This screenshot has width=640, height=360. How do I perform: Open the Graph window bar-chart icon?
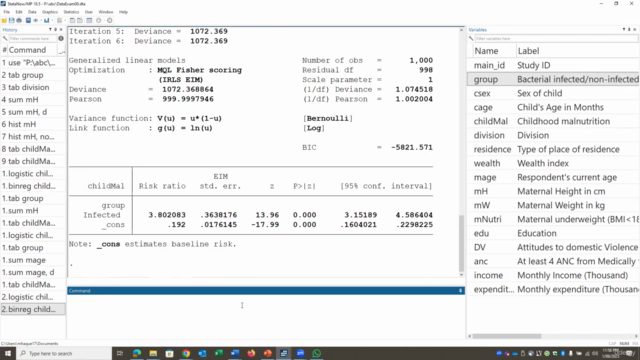tap(47, 20)
